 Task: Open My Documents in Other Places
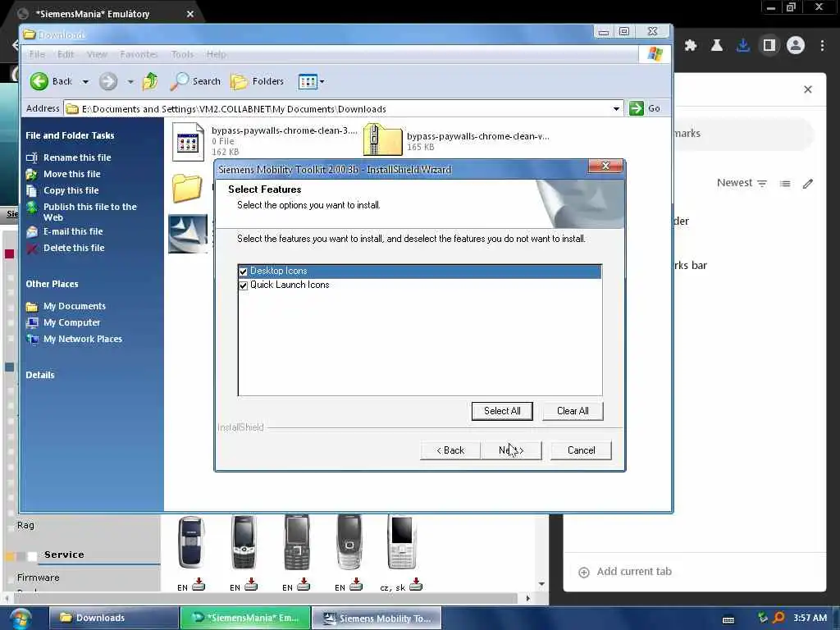tap(75, 306)
